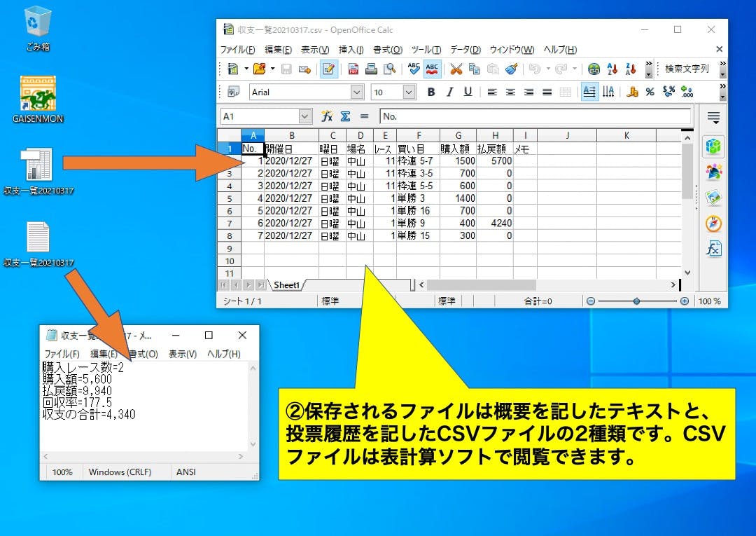Open ツール(T) menu in Calc

click(x=426, y=50)
